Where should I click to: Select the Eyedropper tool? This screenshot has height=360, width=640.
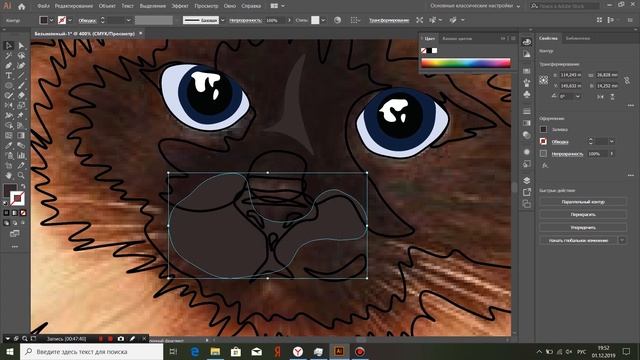pyautogui.click(x=9, y=145)
